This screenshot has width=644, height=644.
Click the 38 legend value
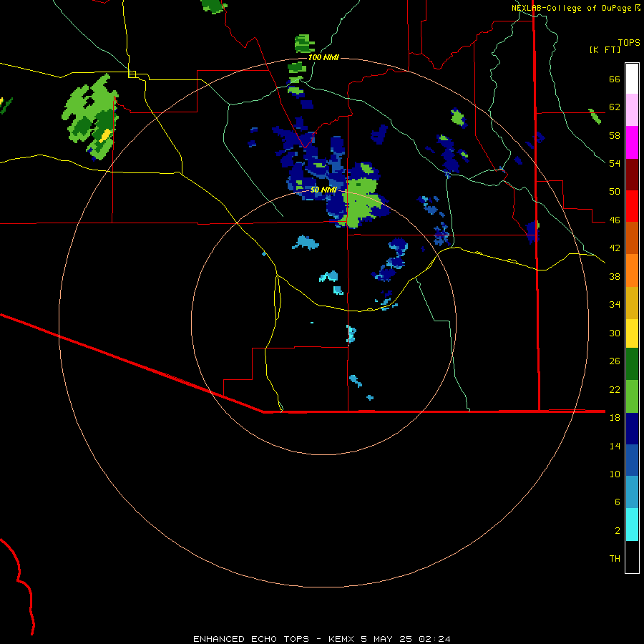(x=615, y=277)
